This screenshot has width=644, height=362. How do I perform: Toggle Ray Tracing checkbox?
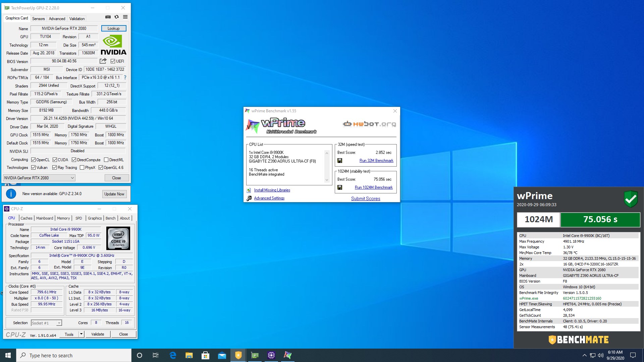tap(54, 168)
